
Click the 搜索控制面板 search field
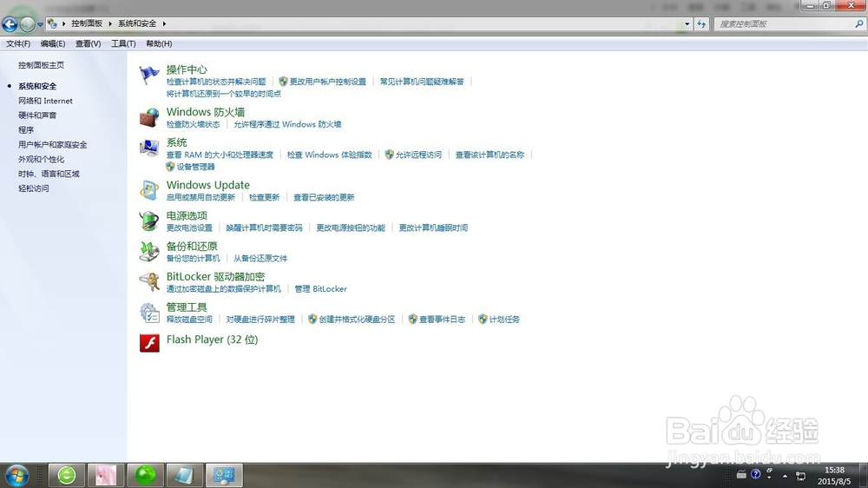click(784, 23)
